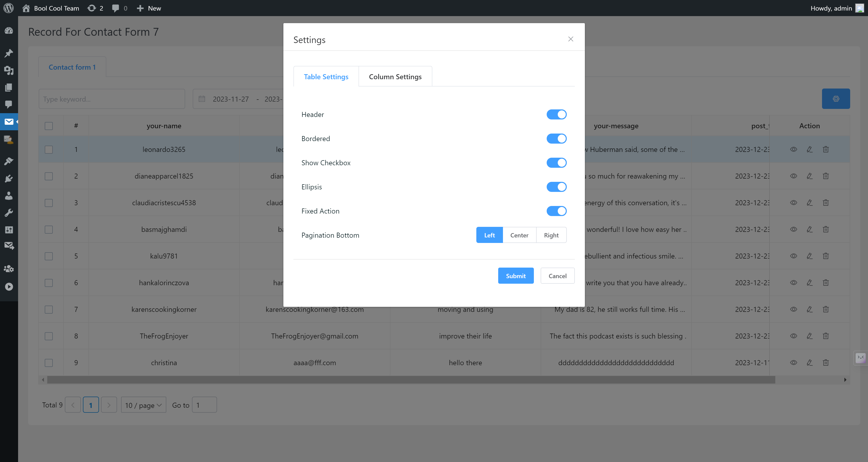Open the Plugins sidebar icon

click(x=9, y=178)
